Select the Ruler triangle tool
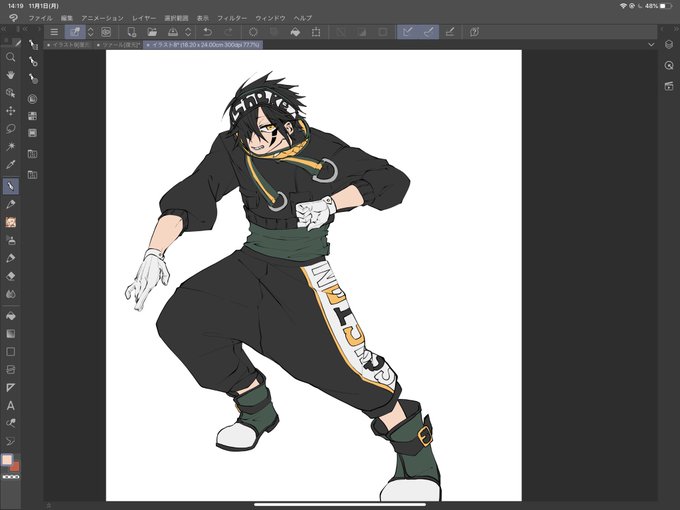 (10, 387)
